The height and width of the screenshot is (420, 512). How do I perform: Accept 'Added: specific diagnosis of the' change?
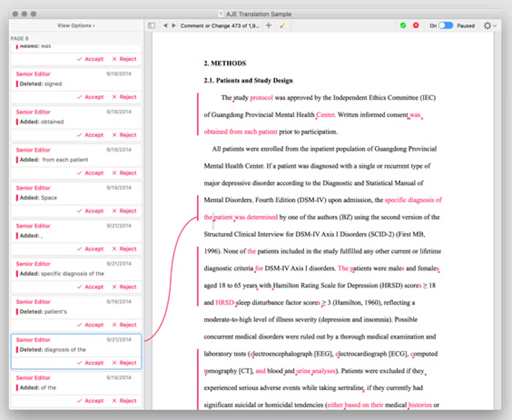coord(90,287)
